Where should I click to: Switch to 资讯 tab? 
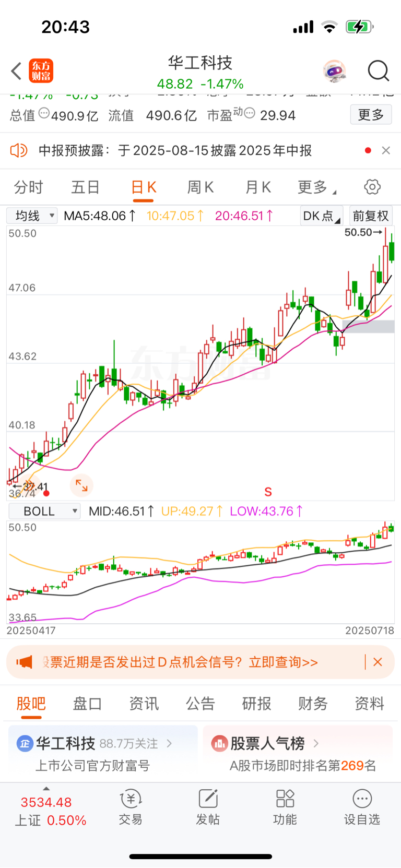[144, 704]
